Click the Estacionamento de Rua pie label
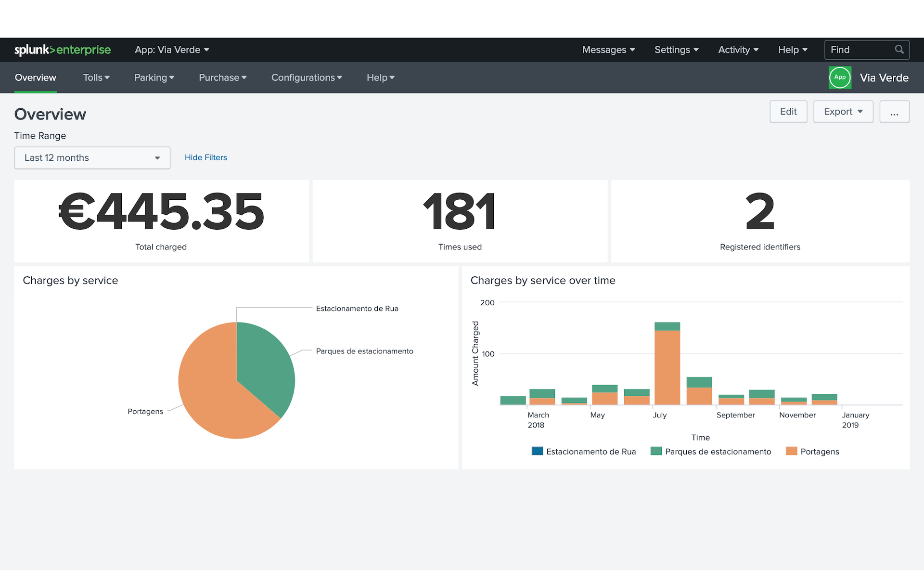 click(x=357, y=309)
